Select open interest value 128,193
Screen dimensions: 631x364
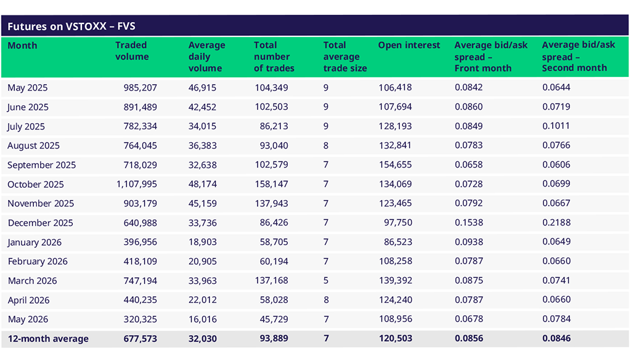click(x=395, y=126)
